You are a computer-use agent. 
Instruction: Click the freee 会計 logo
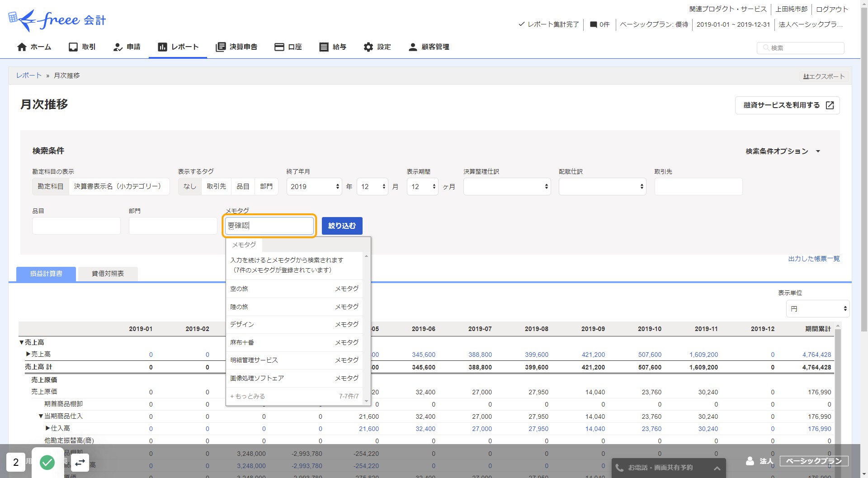point(57,20)
